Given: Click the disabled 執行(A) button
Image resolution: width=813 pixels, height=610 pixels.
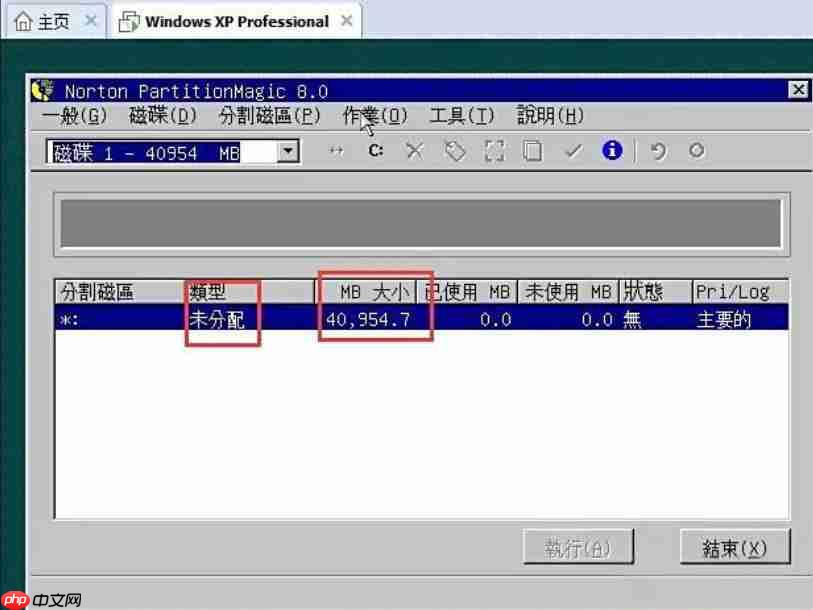Looking at the screenshot, I should 579,547.
